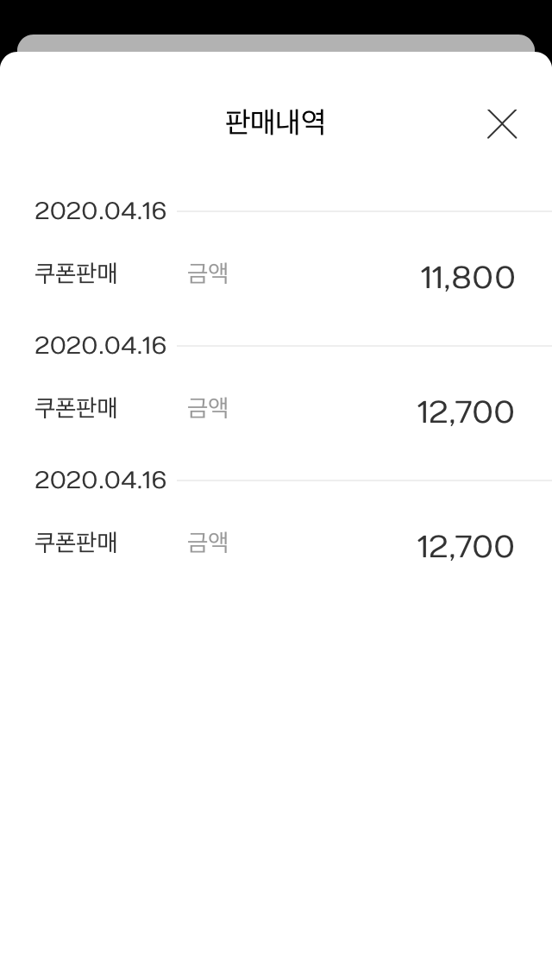Open the last entry's 12,700 amount

tap(466, 547)
